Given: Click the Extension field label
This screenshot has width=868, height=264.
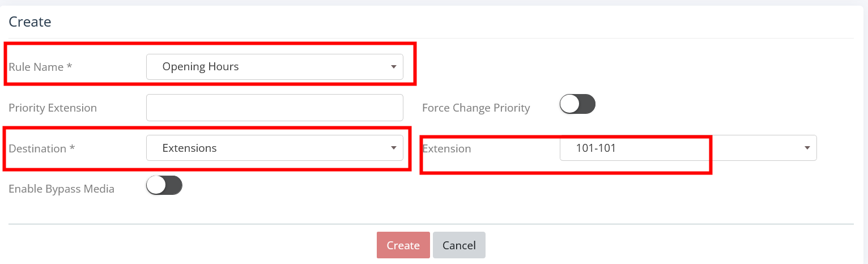Looking at the screenshot, I should tap(446, 148).
